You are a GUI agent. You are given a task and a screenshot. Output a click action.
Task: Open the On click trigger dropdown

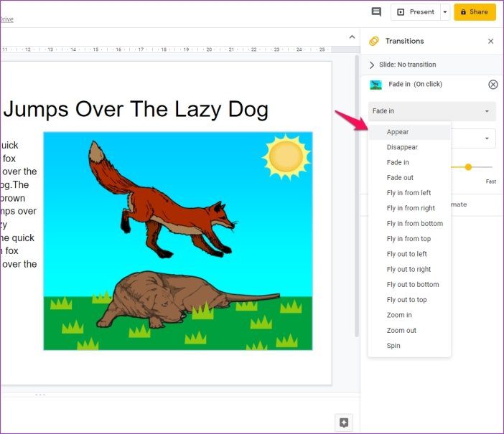pyautogui.click(x=474, y=138)
